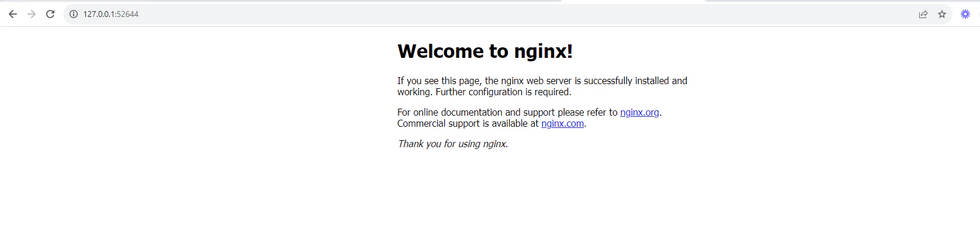
Task: Reload the nginx welcome page
Action: (x=50, y=14)
